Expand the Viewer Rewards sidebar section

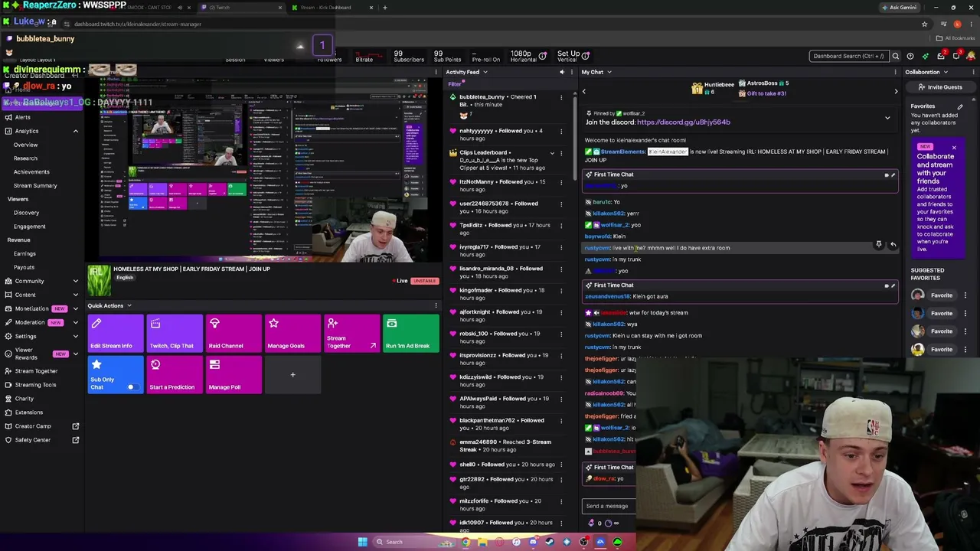coord(75,354)
